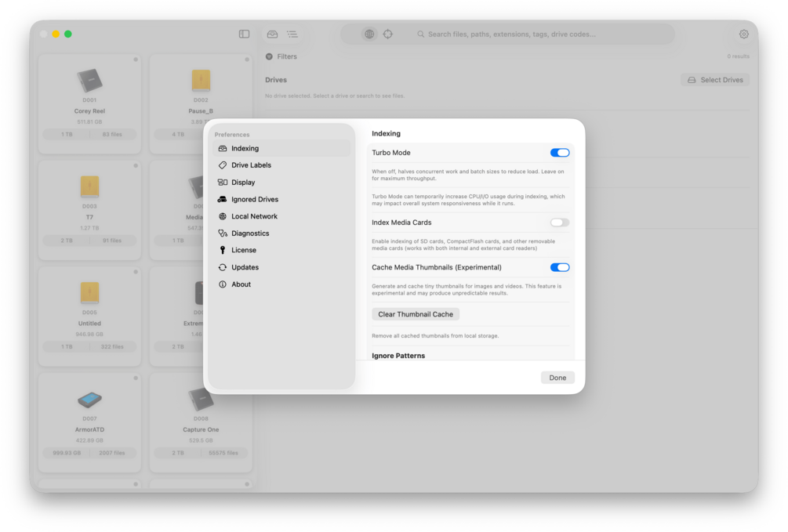Click the '91 files' count on T7

[x=112, y=241]
